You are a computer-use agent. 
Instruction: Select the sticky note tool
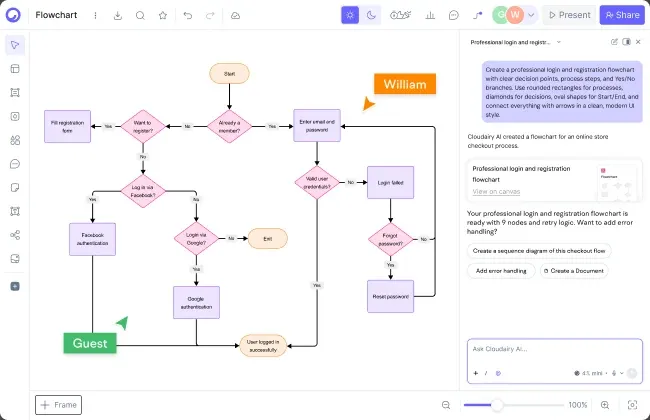point(15,187)
